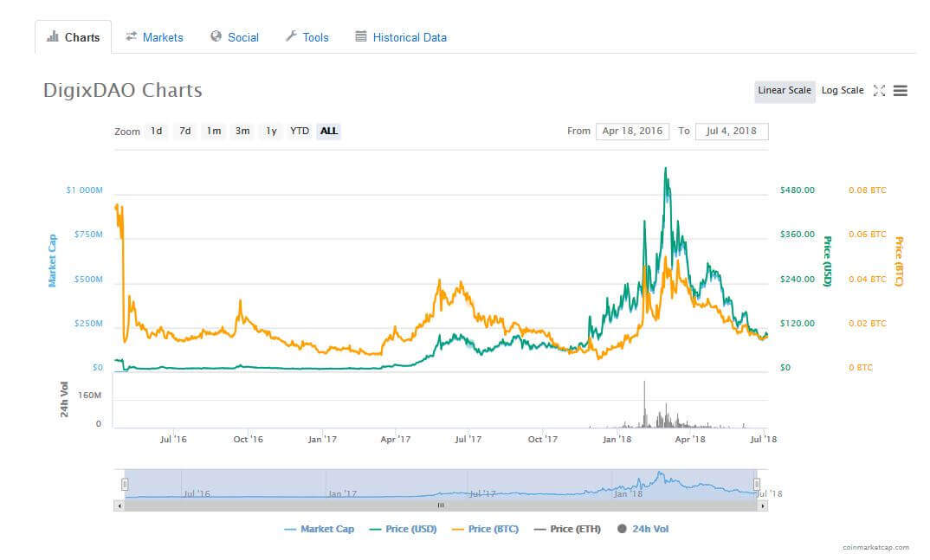The height and width of the screenshot is (560, 930).
Task: Edit the From date field
Action: (x=632, y=131)
